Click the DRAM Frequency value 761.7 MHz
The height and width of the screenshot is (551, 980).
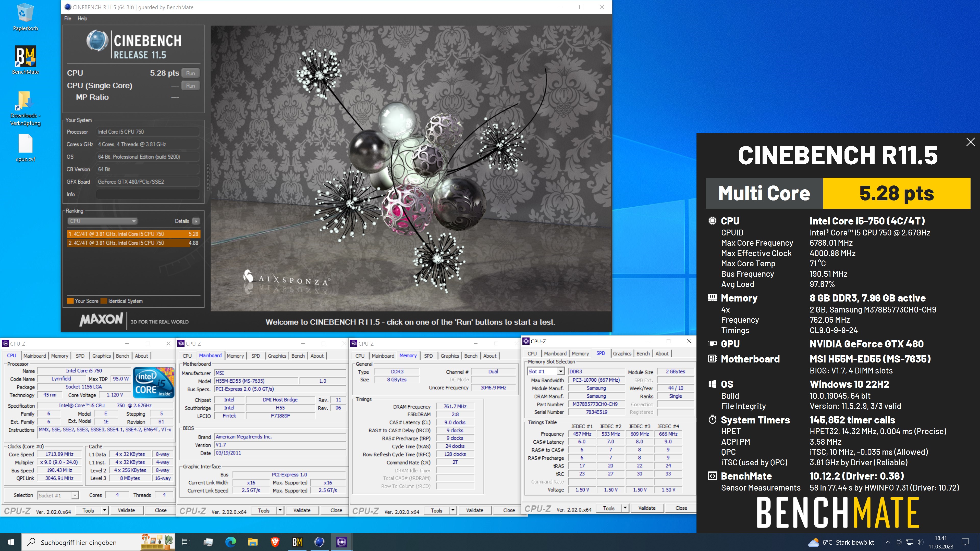coord(455,407)
